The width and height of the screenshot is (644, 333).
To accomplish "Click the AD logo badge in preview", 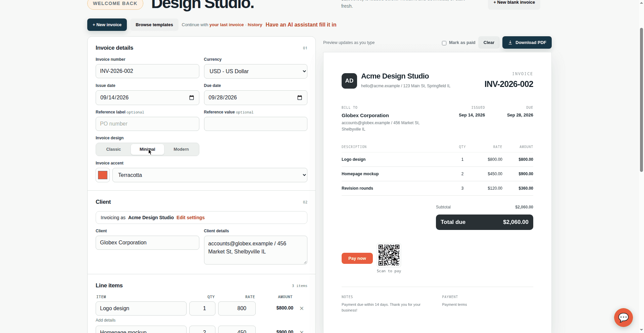I will (349, 81).
